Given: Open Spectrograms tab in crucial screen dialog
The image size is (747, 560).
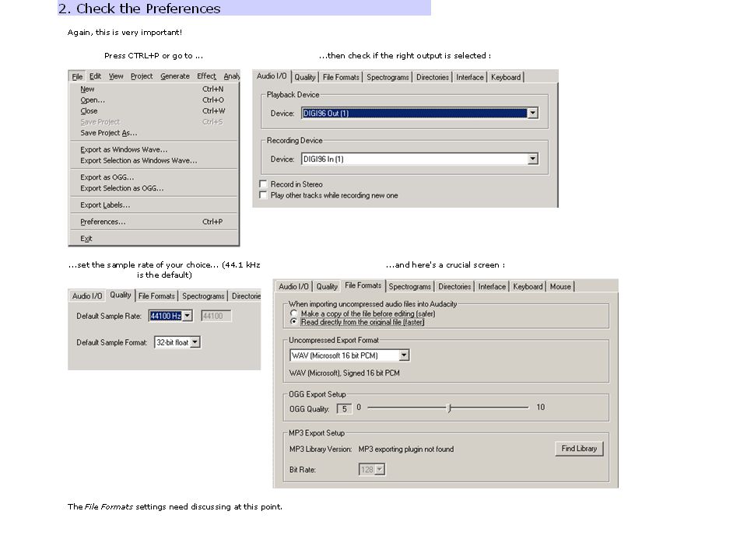Looking at the screenshot, I should point(410,287).
